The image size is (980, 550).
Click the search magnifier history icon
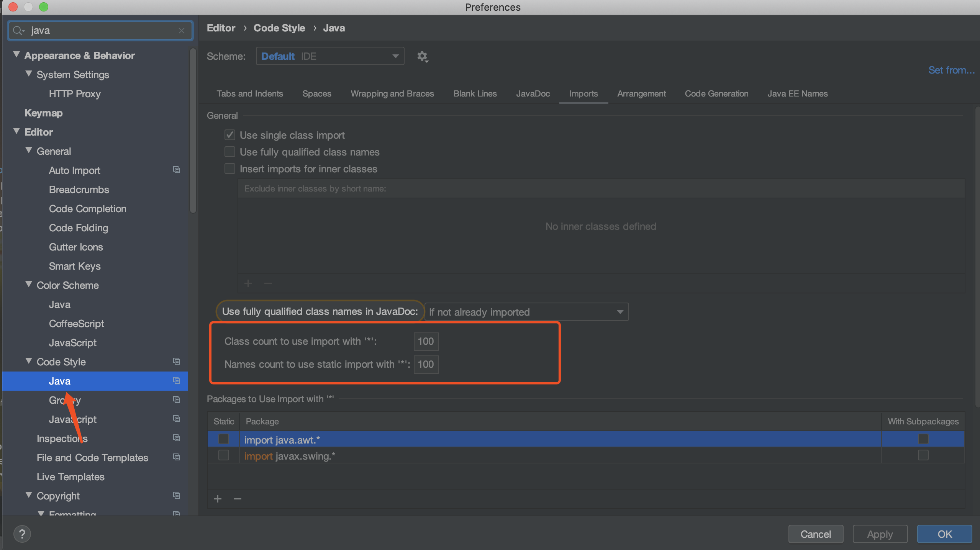pos(18,31)
